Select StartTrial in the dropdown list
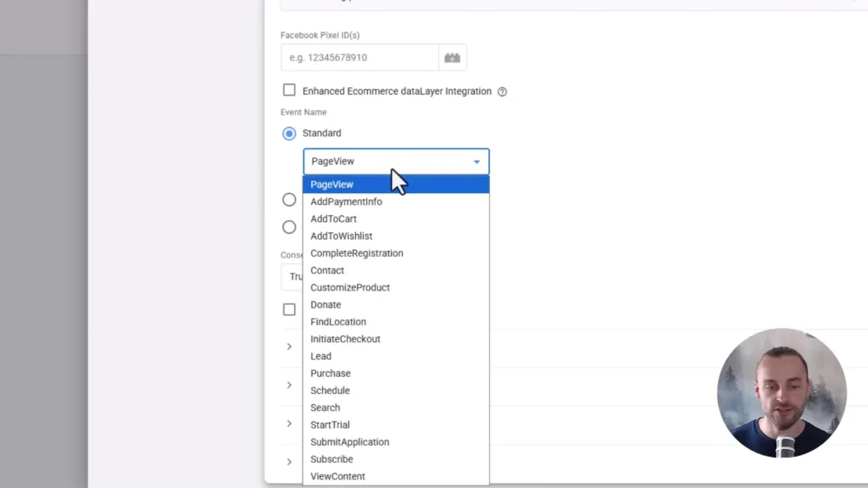Image resolution: width=868 pixels, height=488 pixels. coord(396,425)
